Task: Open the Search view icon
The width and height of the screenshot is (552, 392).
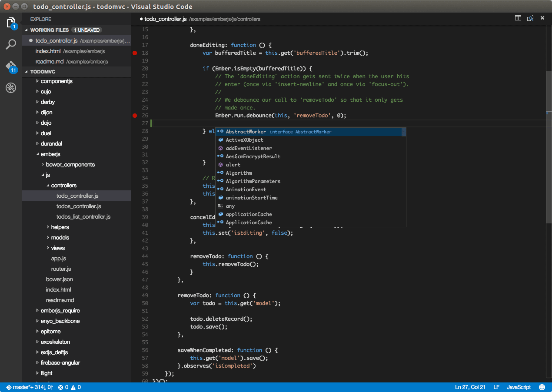Action: [11, 44]
